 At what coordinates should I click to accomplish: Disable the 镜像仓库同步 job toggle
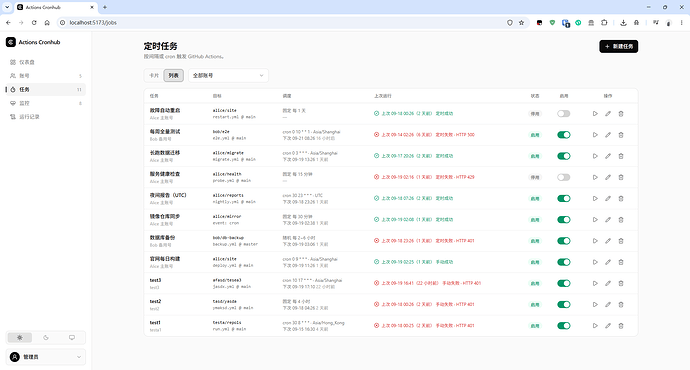(564, 220)
